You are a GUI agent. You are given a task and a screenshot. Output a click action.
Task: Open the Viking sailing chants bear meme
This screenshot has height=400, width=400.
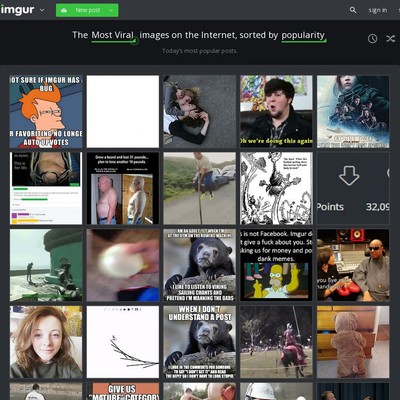click(x=199, y=265)
